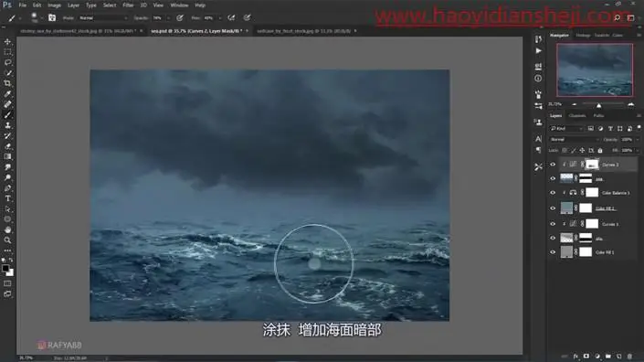Select the Gradient tool
Screen dimensions: 644x362
coord(8,156)
